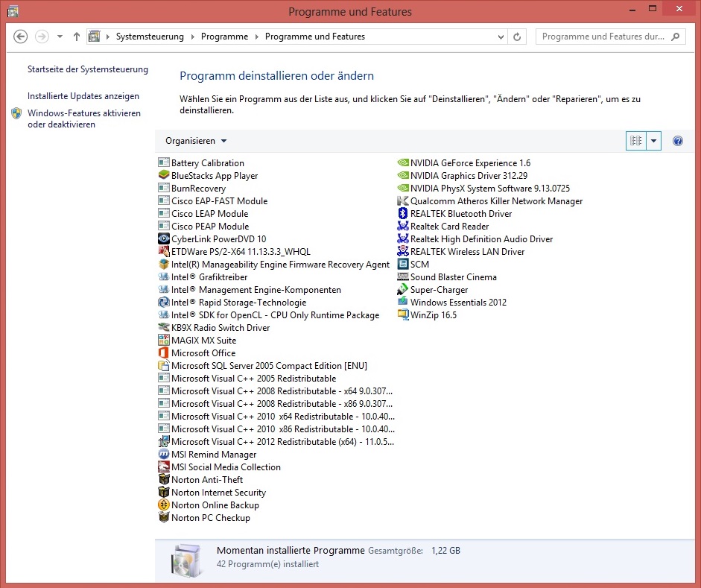Select Cisco EAP-FAST Module entry
This screenshot has height=588, width=701.
coord(213,200)
